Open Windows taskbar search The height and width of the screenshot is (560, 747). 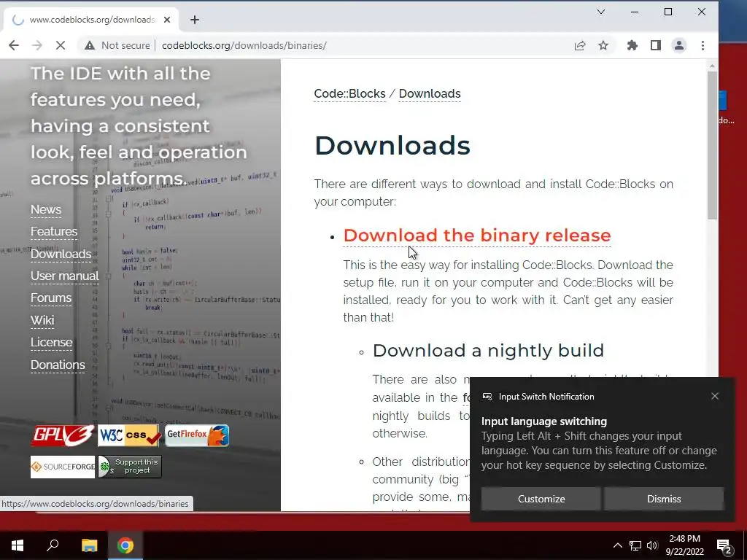(53, 545)
